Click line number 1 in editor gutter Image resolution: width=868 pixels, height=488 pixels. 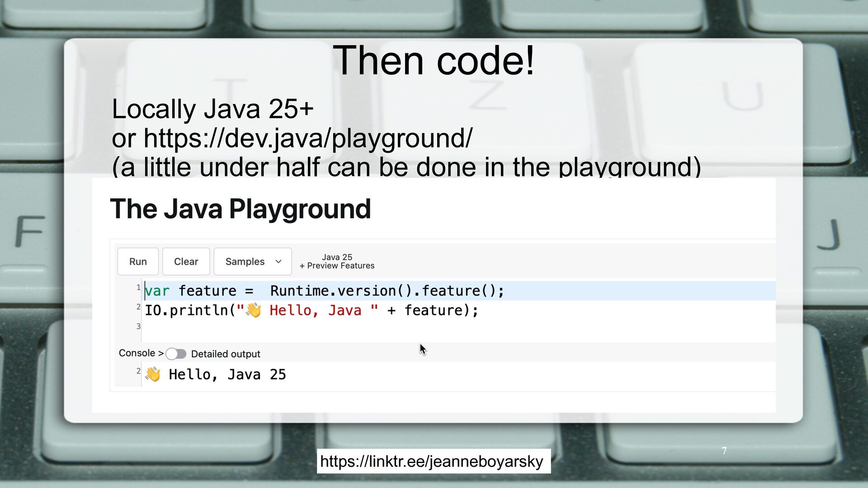point(138,287)
